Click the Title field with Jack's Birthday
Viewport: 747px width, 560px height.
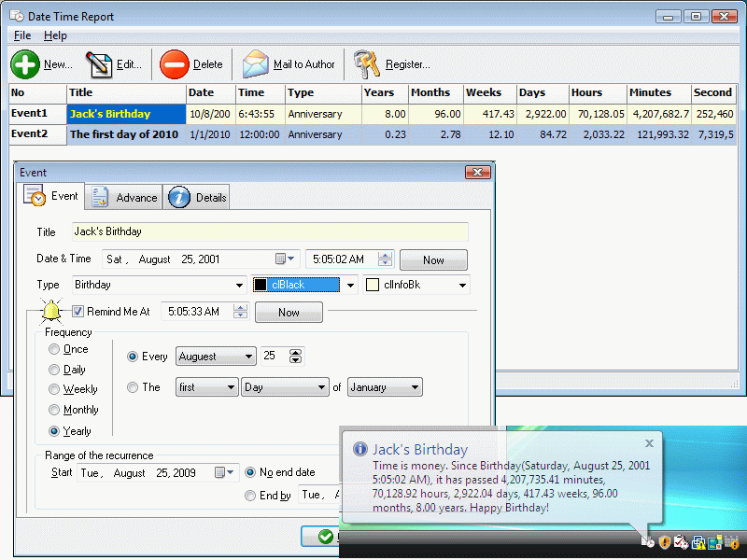tap(270, 231)
